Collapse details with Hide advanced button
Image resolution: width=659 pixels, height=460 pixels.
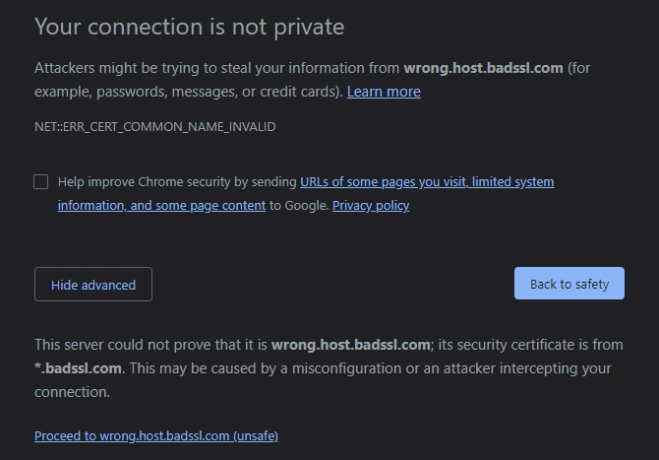[x=93, y=284]
